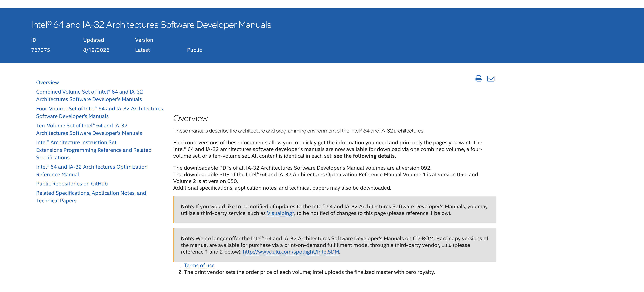Jump to Ten-Volume Set sidebar link
This screenshot has height=292, width=644.
pos(89,129)
